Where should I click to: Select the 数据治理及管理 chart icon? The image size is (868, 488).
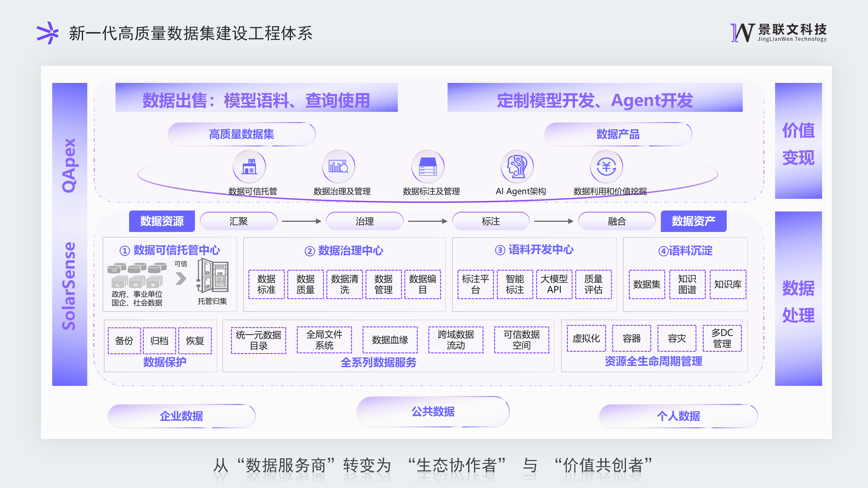coord(339,166)
